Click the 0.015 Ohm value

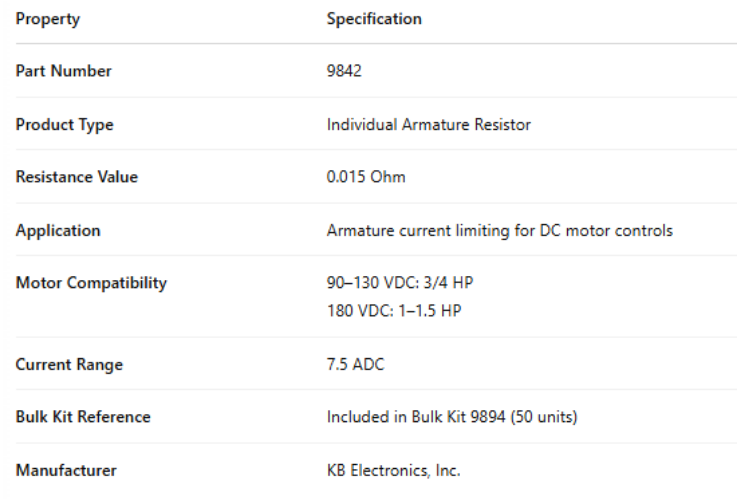[x=366, y=177]
